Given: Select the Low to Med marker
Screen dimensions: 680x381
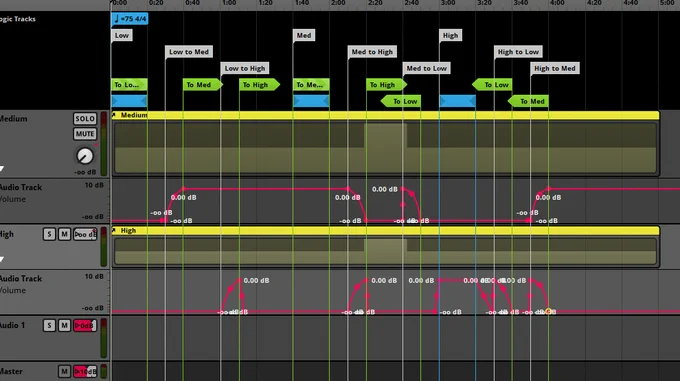Looking at the screenshot, I should click(189, 52).
